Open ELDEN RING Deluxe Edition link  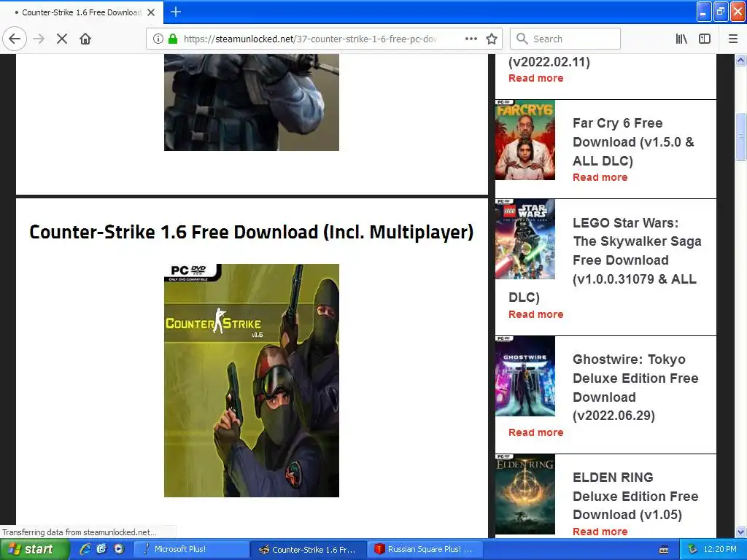[635, 496]
